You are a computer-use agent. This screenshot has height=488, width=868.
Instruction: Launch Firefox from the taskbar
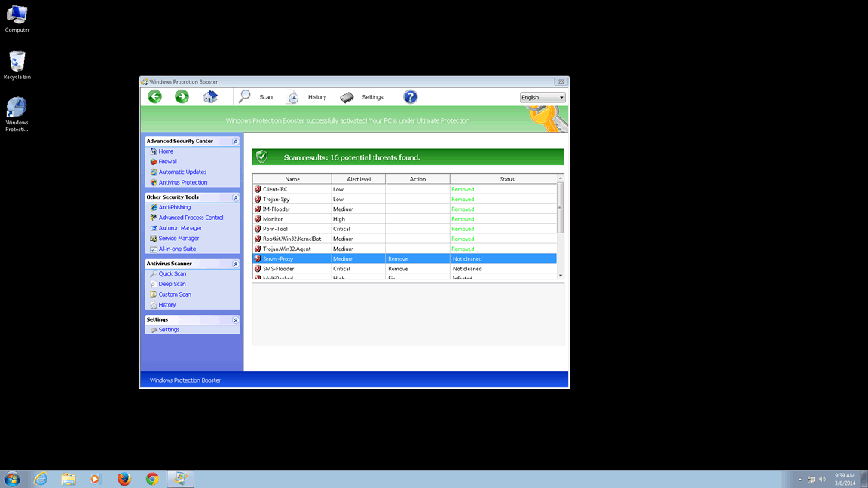tap(124, 479)
